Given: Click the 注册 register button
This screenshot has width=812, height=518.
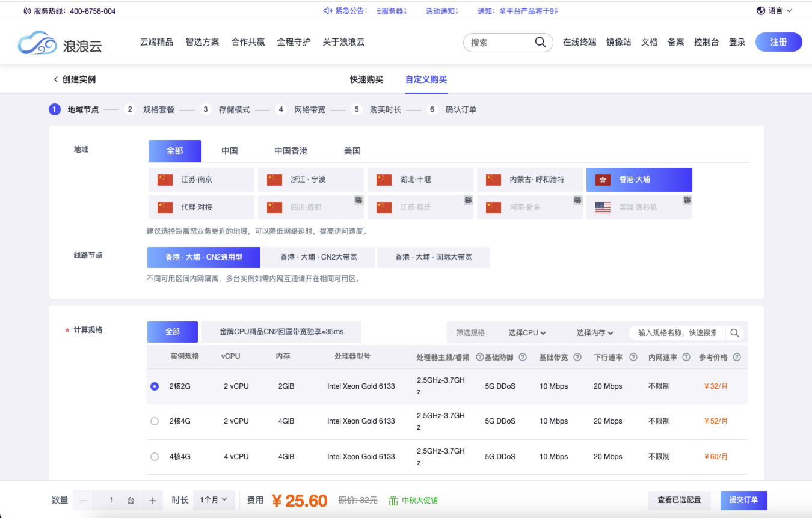Looking at the screenshot, I should pos(779,42).
